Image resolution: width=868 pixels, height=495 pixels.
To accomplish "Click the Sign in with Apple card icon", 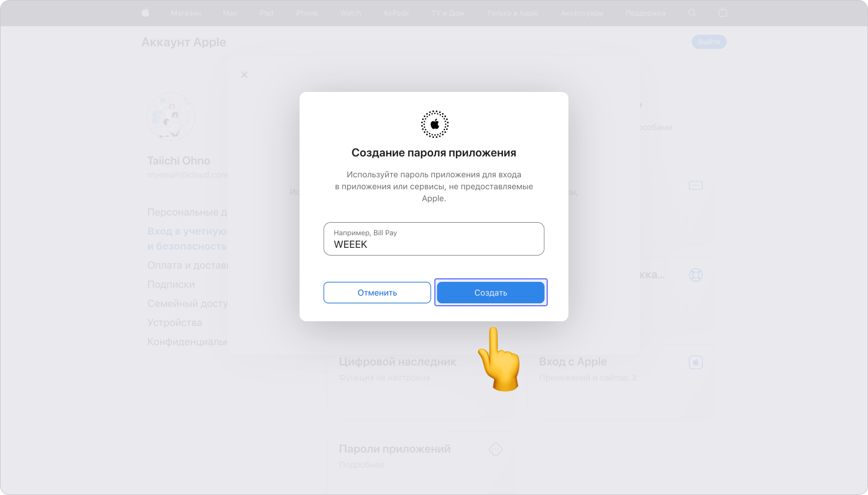I will pyautogui.click(x=695, y=362).
